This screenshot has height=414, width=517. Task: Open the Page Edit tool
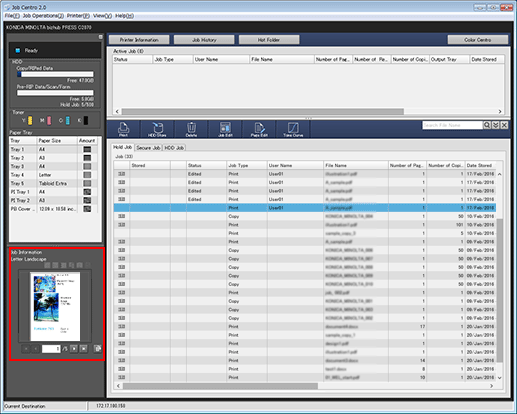pyautogui.click(x=259, y=129)
